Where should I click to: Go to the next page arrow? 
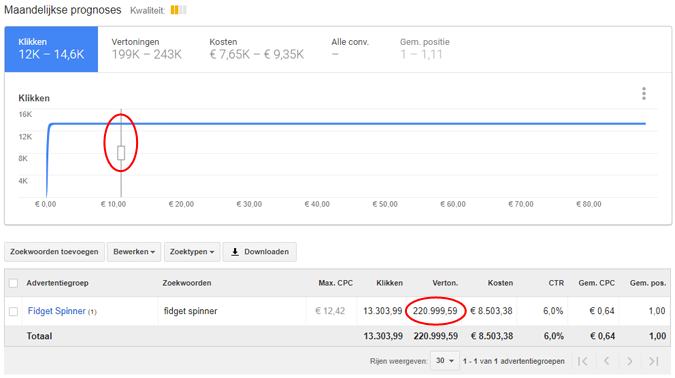[629, 361]
